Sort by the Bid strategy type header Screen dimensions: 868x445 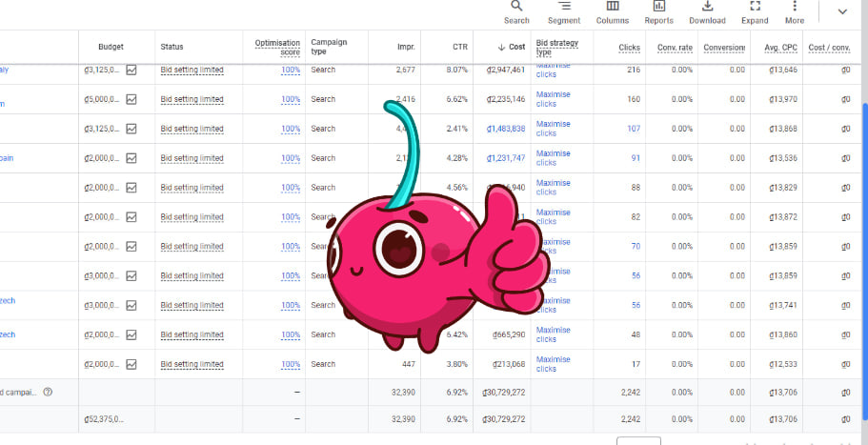pyautogui.click(x=556, y=47)
